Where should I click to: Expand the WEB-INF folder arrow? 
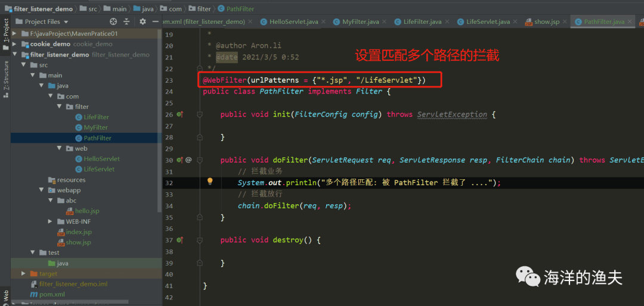tap(50, 221)
